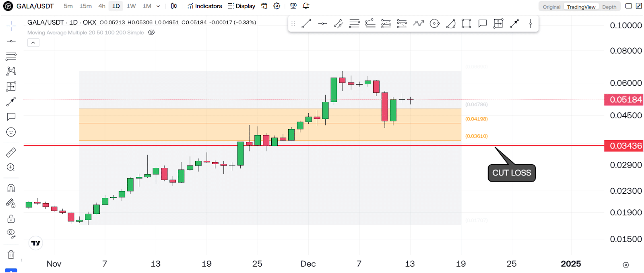The height and width of the screenshot is (273, 644).
Task: Select the polyline path tool in floating toolbar
Action: click(x=419, y=24)
